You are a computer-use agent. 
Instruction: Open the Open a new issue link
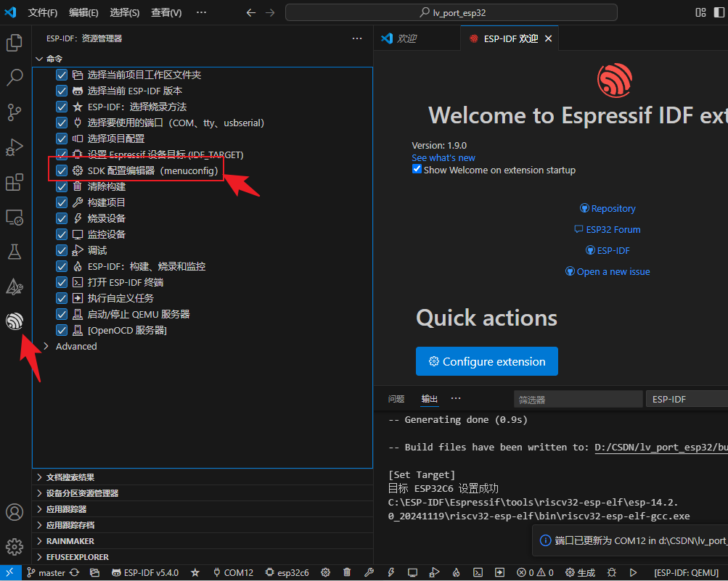(x=608, y=271)
